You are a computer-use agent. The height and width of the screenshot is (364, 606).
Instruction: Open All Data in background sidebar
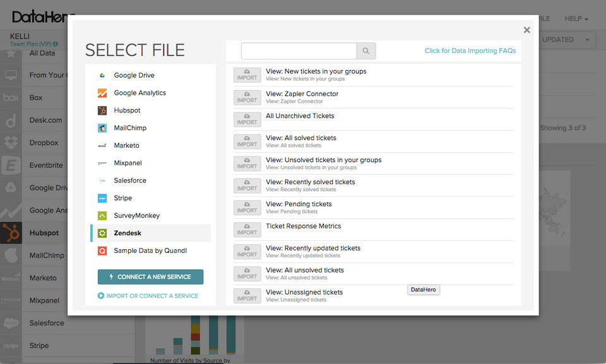tap(42, 53)
